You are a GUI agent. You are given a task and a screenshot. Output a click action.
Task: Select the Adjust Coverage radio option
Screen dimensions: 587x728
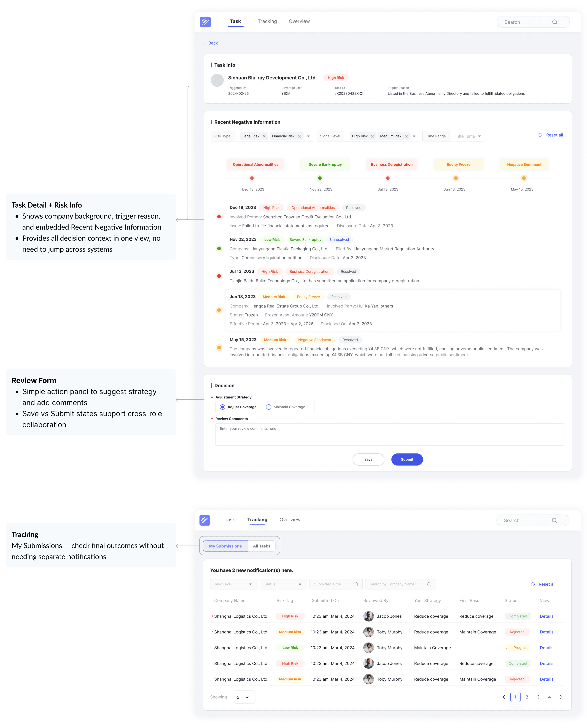click(222, 407)
